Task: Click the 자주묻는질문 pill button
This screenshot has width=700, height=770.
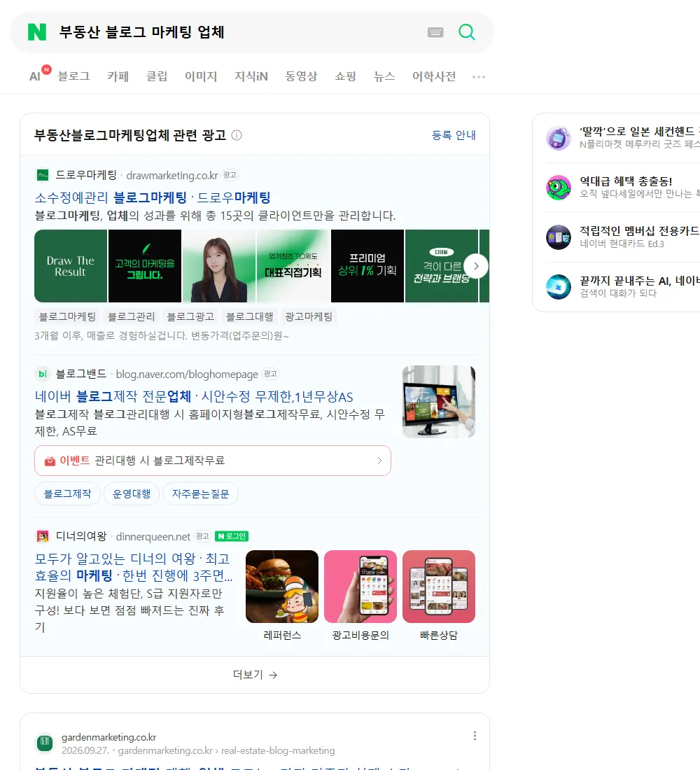Action: (200, 493)
